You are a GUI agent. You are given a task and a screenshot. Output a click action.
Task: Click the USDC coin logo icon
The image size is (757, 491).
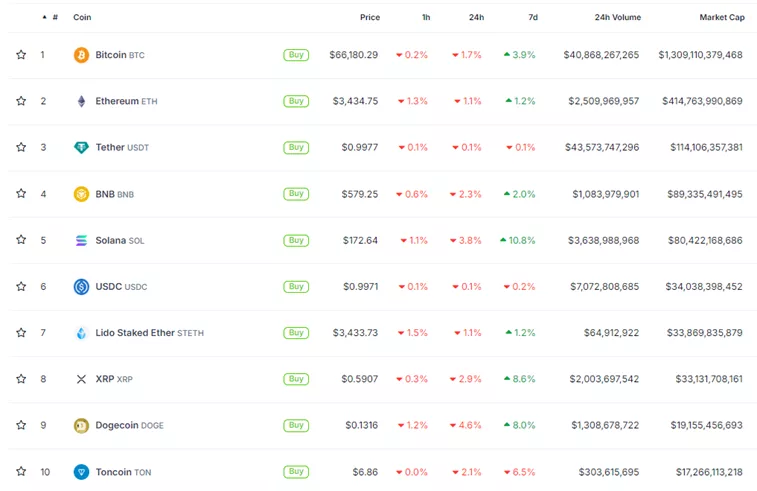click(x=81, y=287)
